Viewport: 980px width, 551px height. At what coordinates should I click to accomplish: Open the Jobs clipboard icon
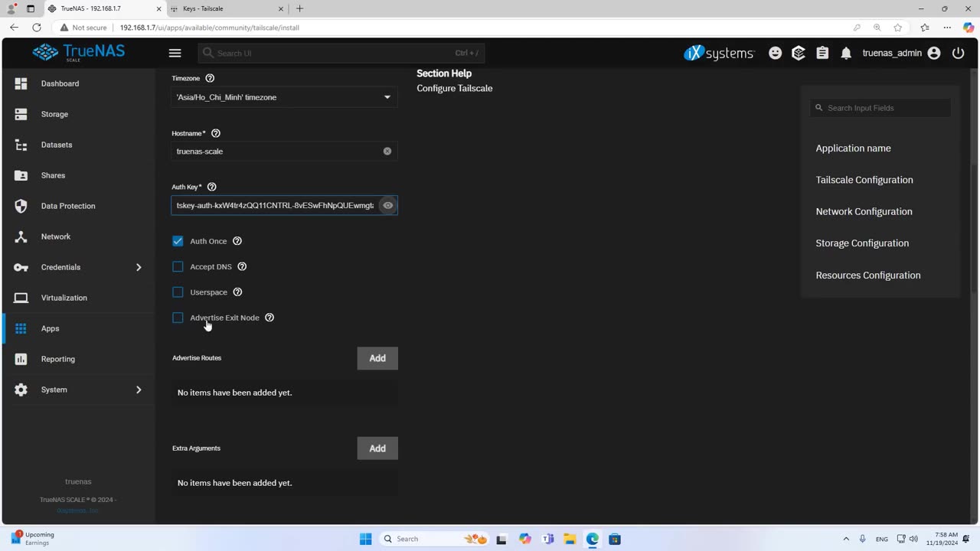pyautogui.click(x=822, y=53)
